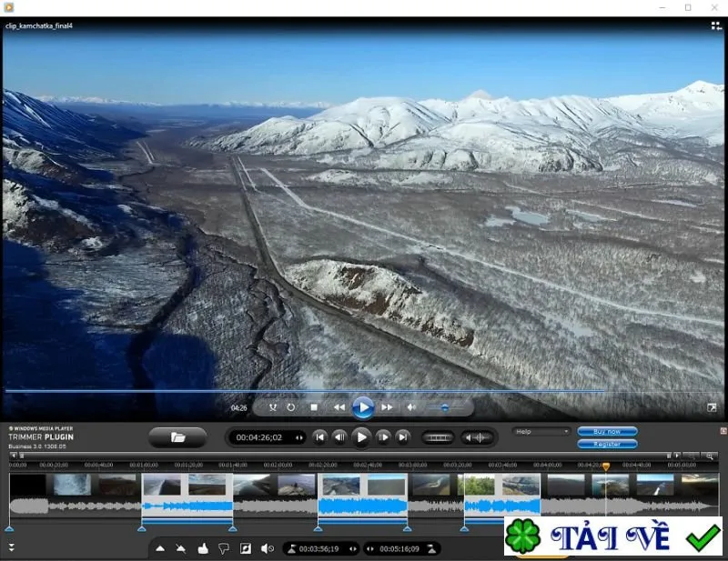Open the Help dropdown menu
The image size is (728, 561).
pyautogui.click(x=541, y=432)
